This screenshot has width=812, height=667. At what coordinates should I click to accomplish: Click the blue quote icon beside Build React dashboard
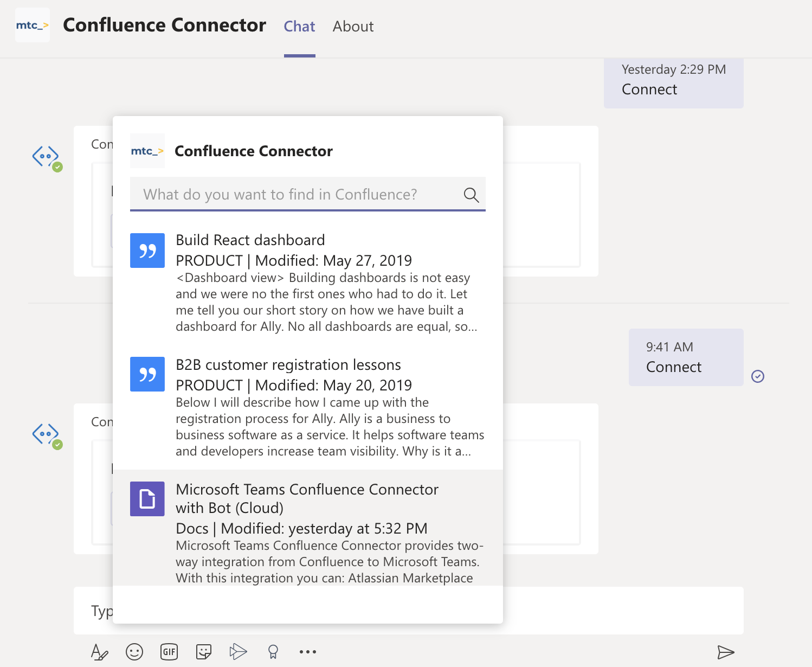pos(147,251)
